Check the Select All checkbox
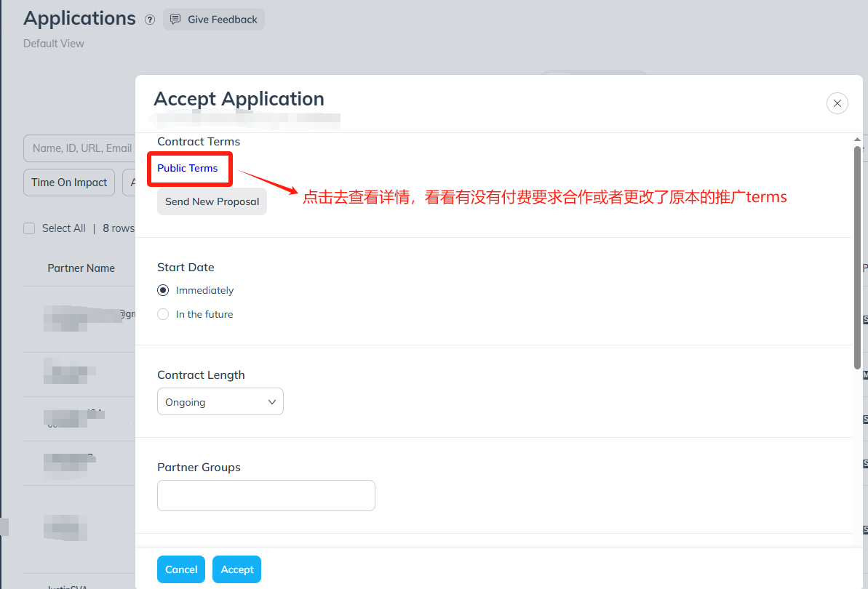 point(28,228)
